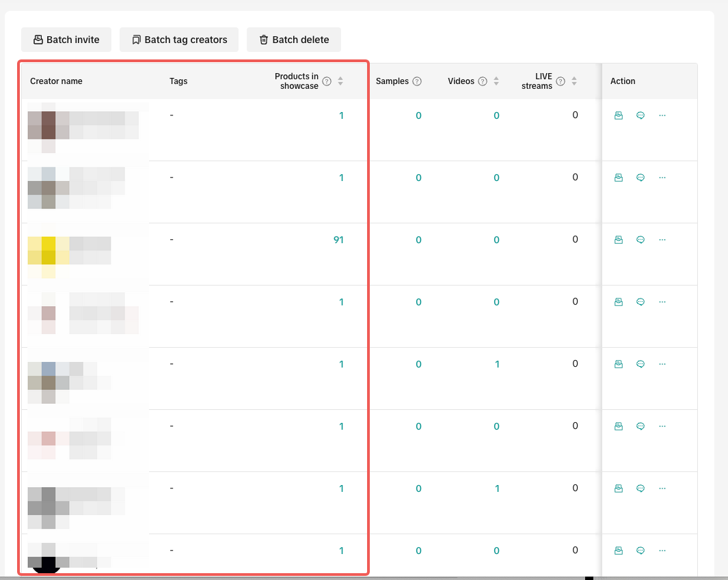
Task: Open chat with the creator in the fourth row
Action: tap(641, 302)
